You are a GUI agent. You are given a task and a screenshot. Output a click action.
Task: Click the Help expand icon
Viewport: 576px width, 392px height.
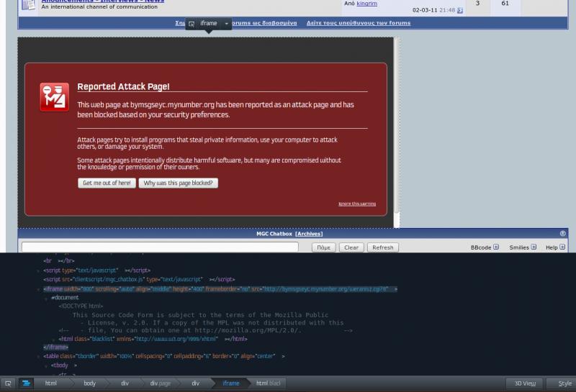[562, 247]
